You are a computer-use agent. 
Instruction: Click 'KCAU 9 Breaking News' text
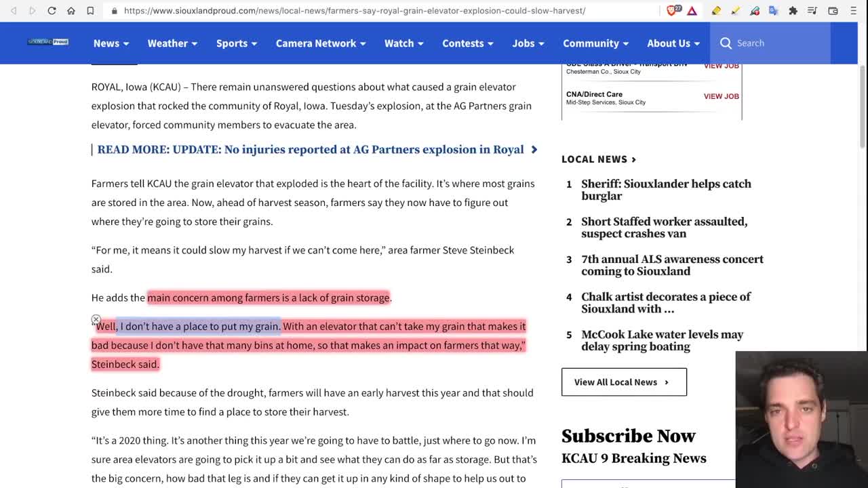(x=634, y=458)
